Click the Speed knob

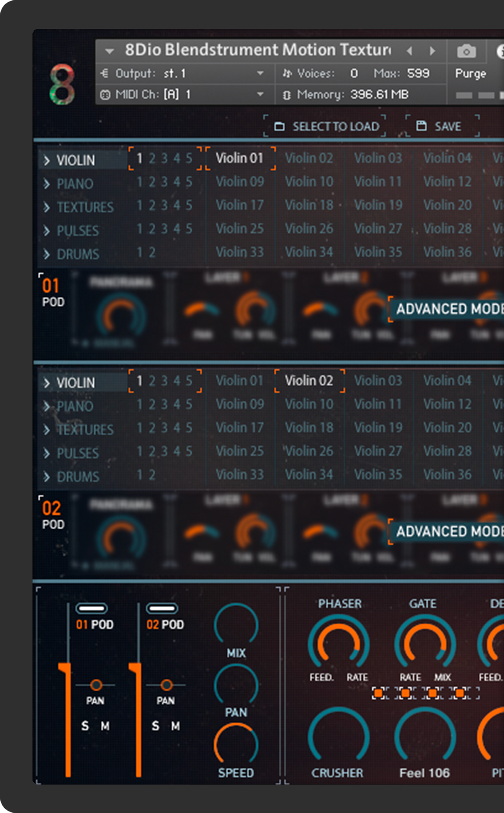coord(236,744)
